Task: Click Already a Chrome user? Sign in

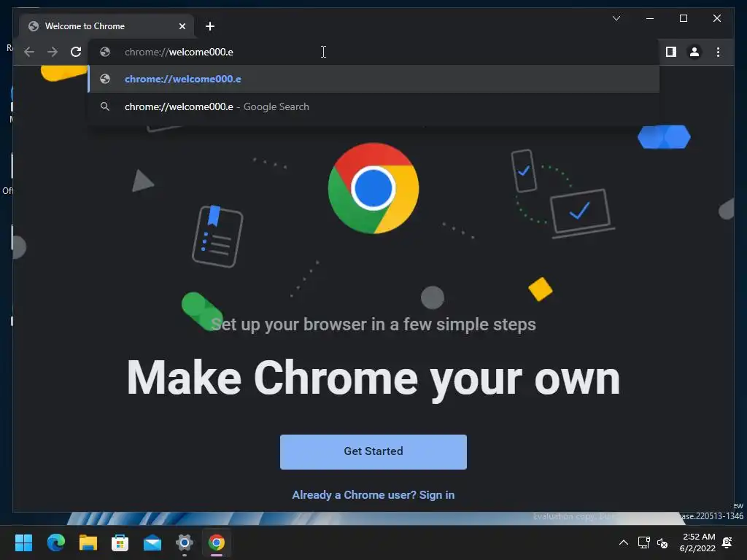Action: click(x=373, y=495)
